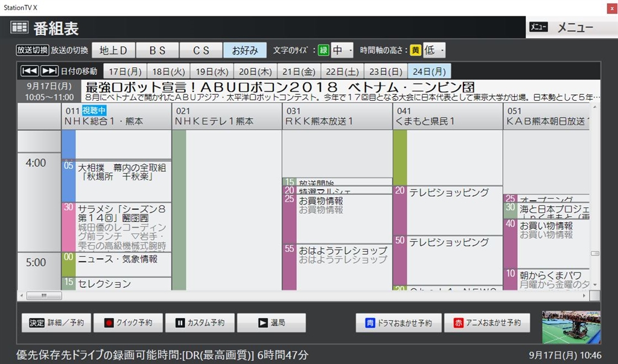
Task: Select the お好み favorites tab
Action: (x=245, y=50)
